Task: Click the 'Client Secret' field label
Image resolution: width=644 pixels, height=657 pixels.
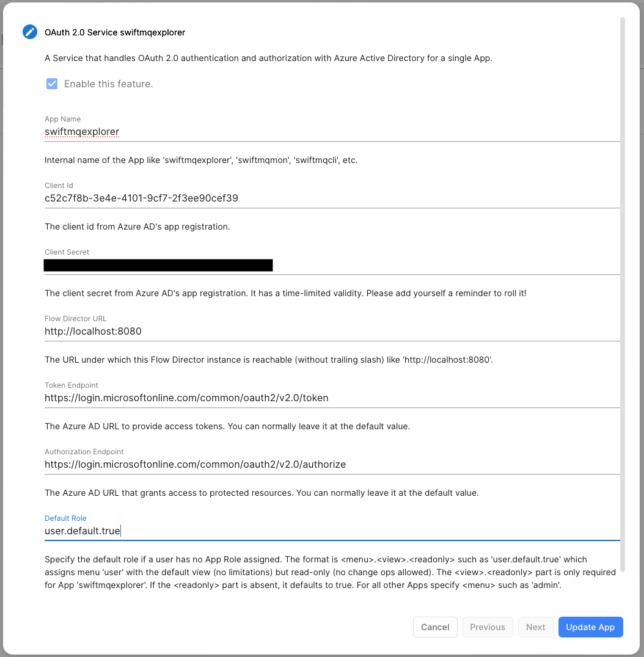Action: (x=67, y=252)
